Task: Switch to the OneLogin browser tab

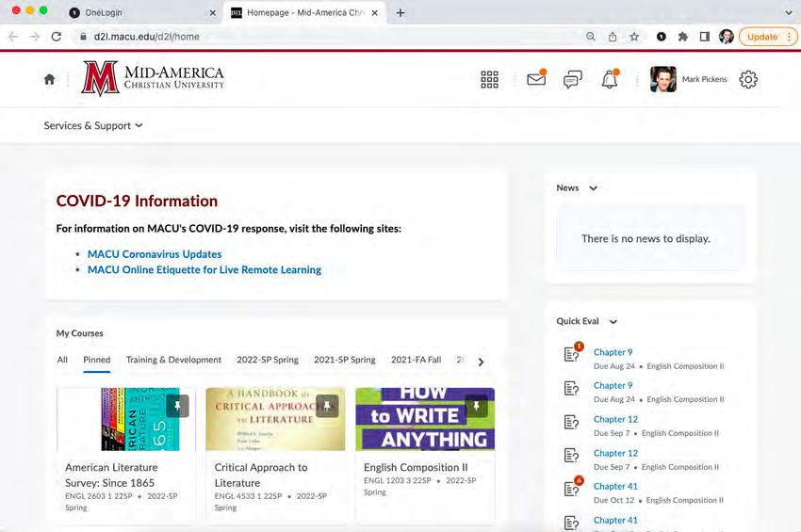Action: tap(140, 13)
